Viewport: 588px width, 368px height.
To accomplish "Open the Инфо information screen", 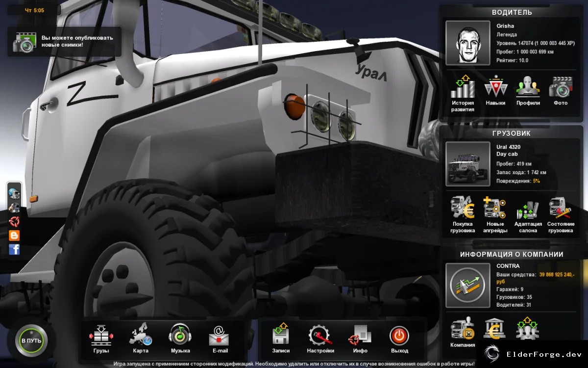I will click(x=360, y=339).
